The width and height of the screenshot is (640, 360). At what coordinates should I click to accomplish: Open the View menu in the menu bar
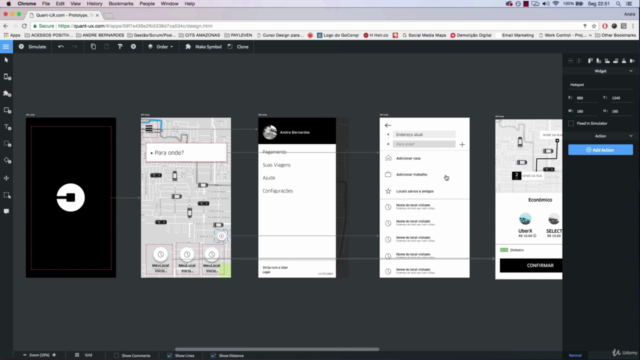coord(76,4)
